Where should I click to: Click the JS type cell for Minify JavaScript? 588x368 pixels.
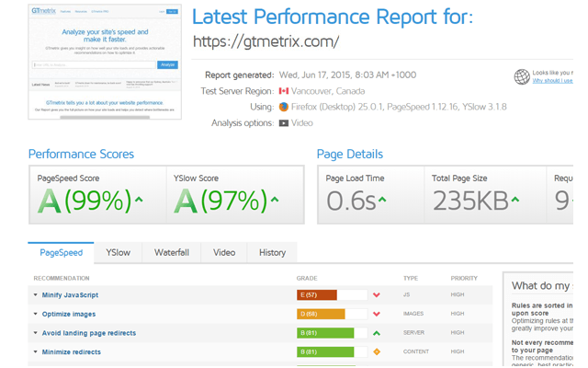click(406, 294)
